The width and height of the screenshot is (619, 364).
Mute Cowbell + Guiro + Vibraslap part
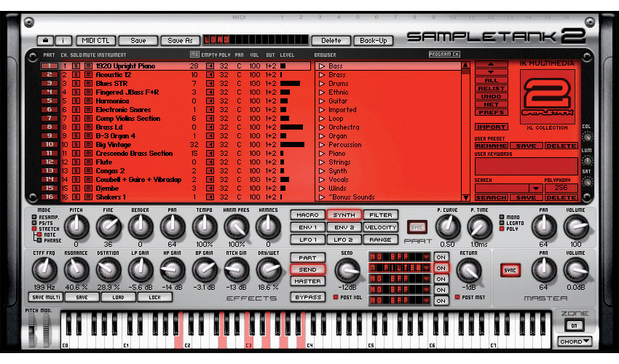coord(88,179)
